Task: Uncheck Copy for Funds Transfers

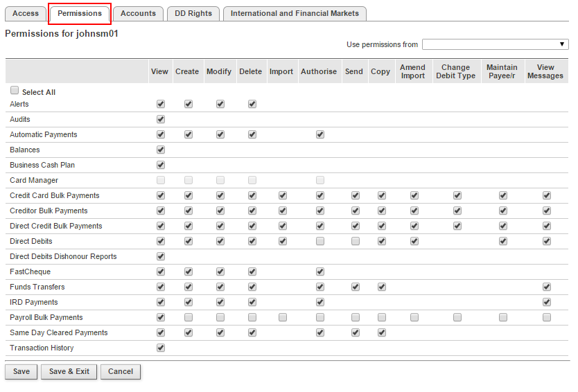Action: (x=382, y=287)
